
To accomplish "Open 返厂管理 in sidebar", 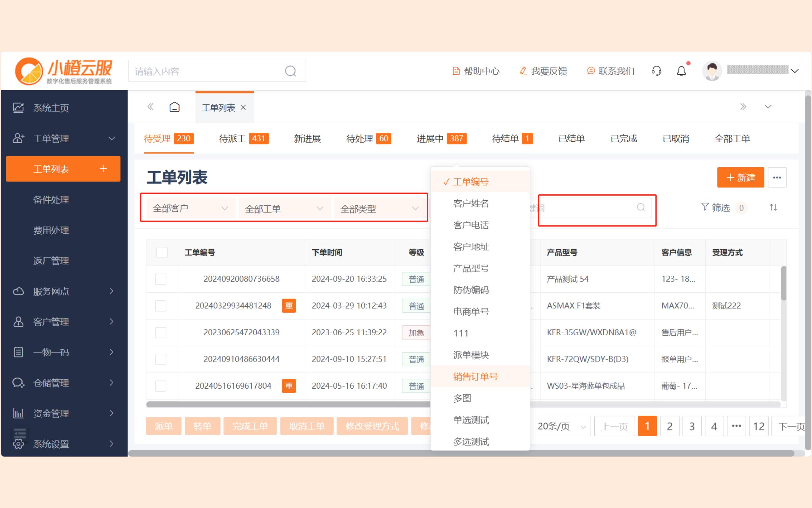I will pyautogui.click(x=51, y=261).
